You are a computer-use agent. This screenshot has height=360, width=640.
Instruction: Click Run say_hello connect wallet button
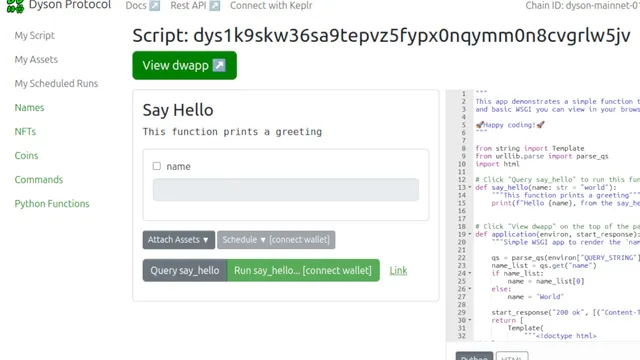click(x=303, y=271)
